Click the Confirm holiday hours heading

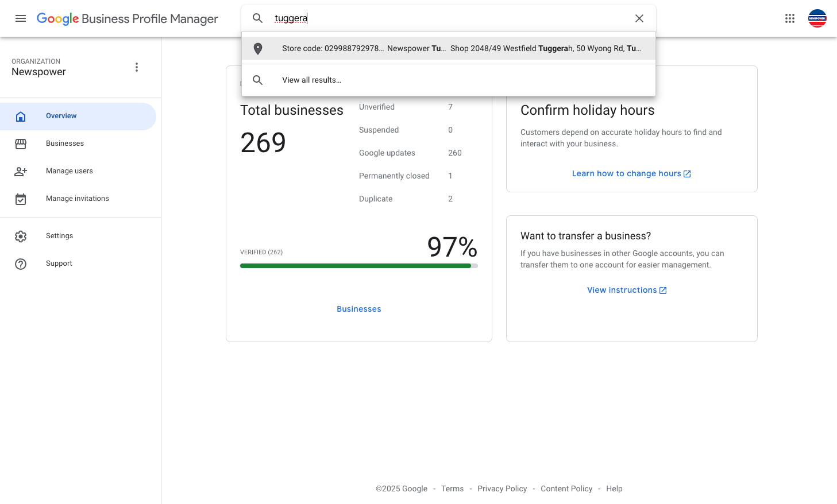(x=588, y=110)
